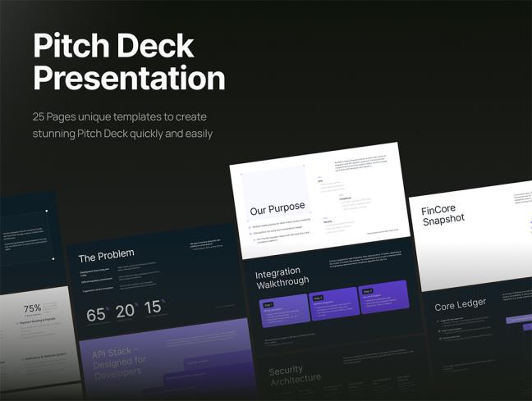Open The Problem slide thumbnail

[106, 254]
